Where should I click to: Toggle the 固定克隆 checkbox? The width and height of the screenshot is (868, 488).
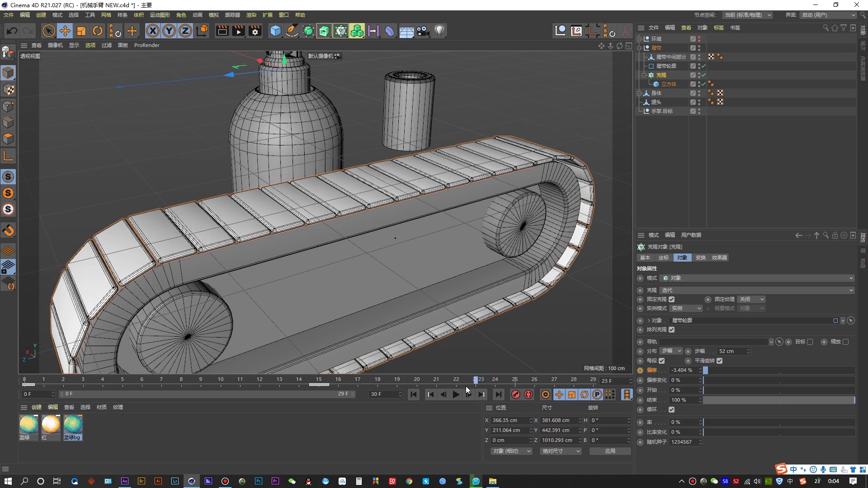(672, 299)
